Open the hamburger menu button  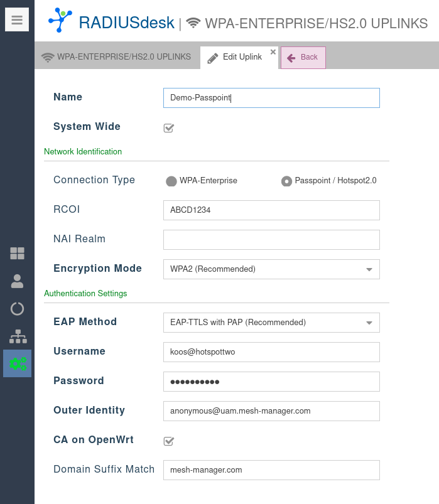pos(17,20)
